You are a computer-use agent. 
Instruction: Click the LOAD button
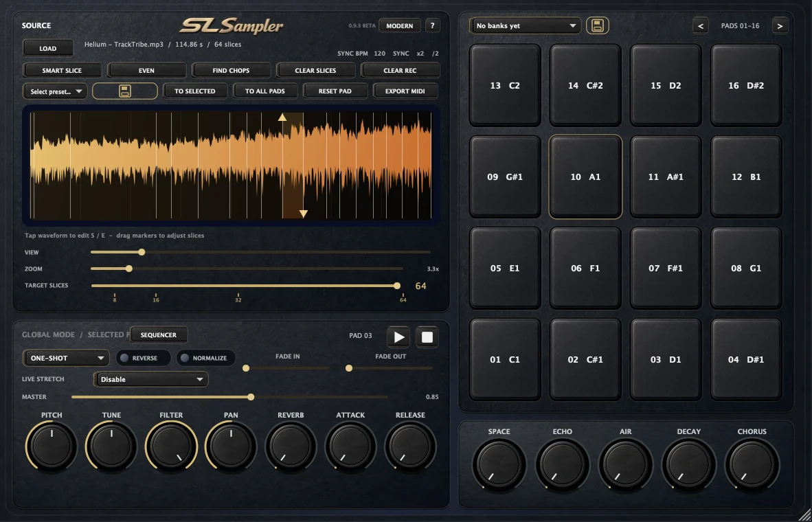[47, 48]
